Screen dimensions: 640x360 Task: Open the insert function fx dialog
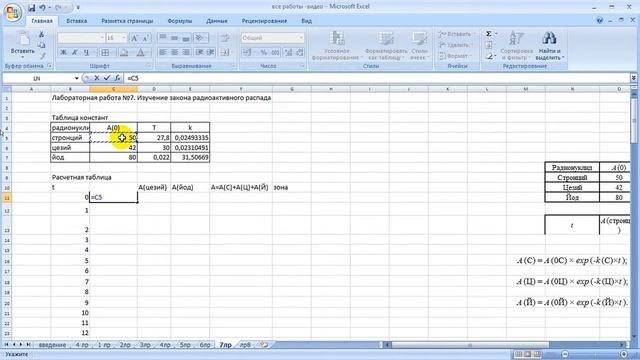(x=117, y=78)
